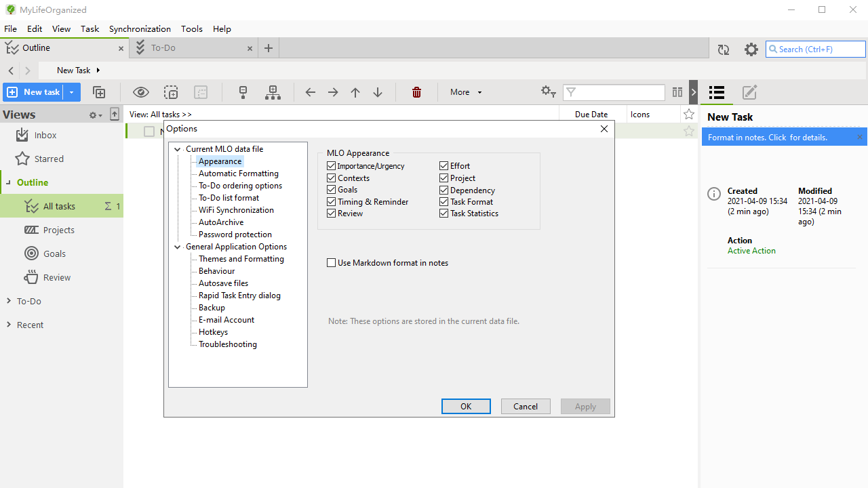This screenshot has height=488, width=868.
Task: Click the move up arrow icon
Action: [355, 92]
